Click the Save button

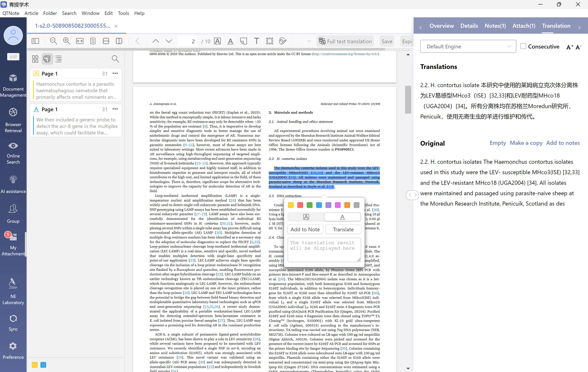[x=387, y=41]
